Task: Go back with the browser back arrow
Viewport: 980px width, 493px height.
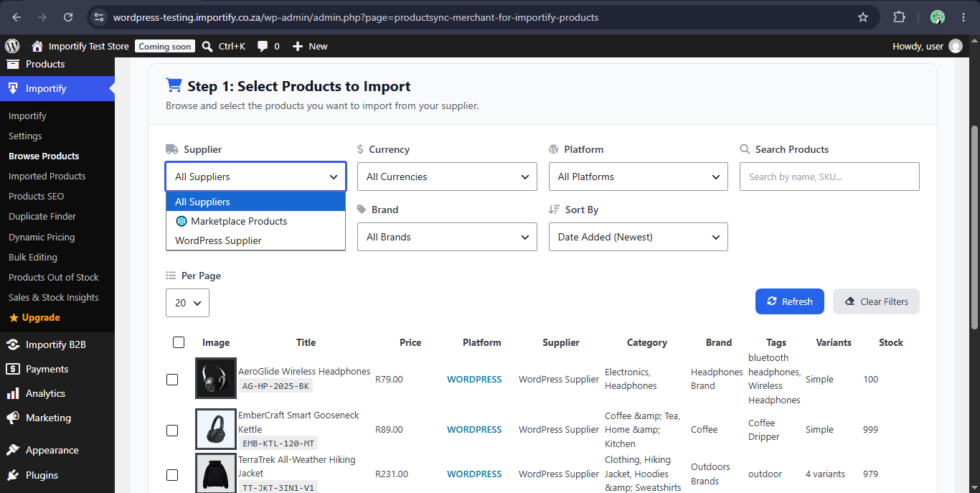Action: (x=17, y=17)
